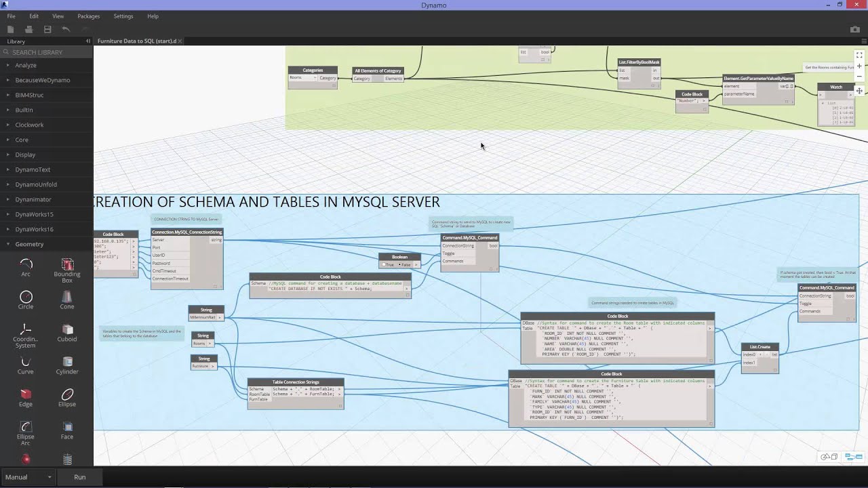Select the Bounding Box geometry item

67,270
